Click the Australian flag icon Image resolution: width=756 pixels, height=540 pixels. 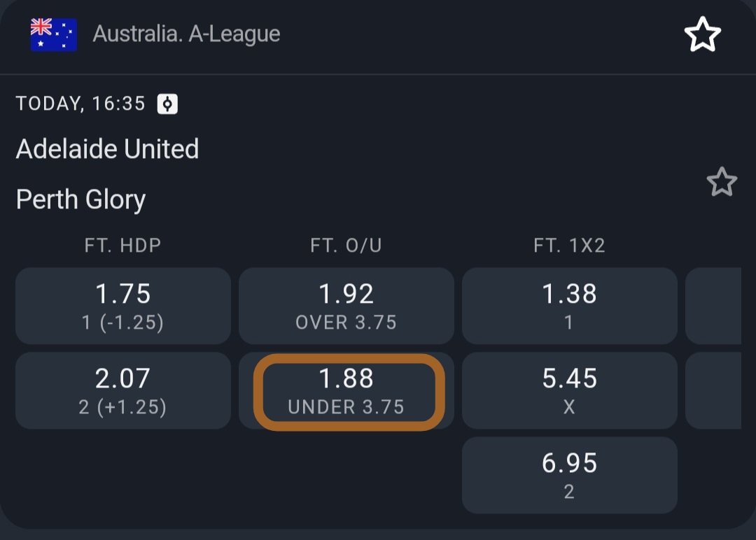click(x=53, y=34)
